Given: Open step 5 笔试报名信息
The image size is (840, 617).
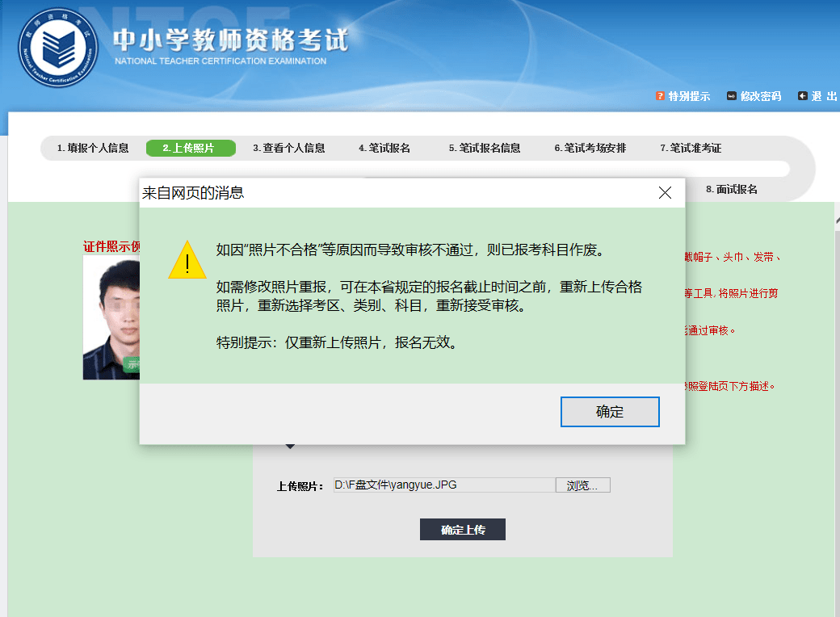Looking at the screenshot, I should coord(485,148).
